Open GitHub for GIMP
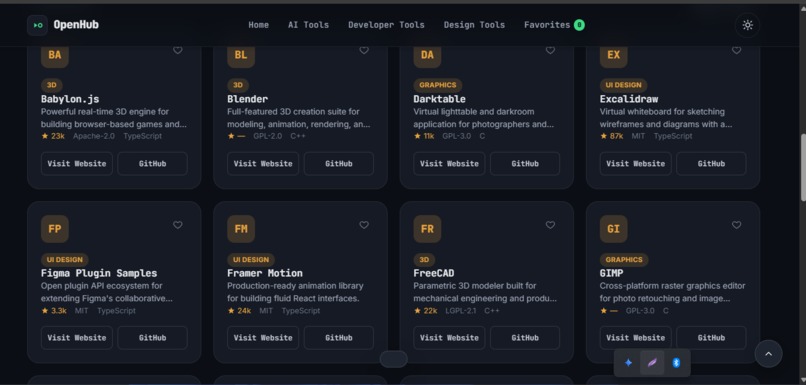The height and width of the screenshot is (385, 806). [x=711, y=338]
